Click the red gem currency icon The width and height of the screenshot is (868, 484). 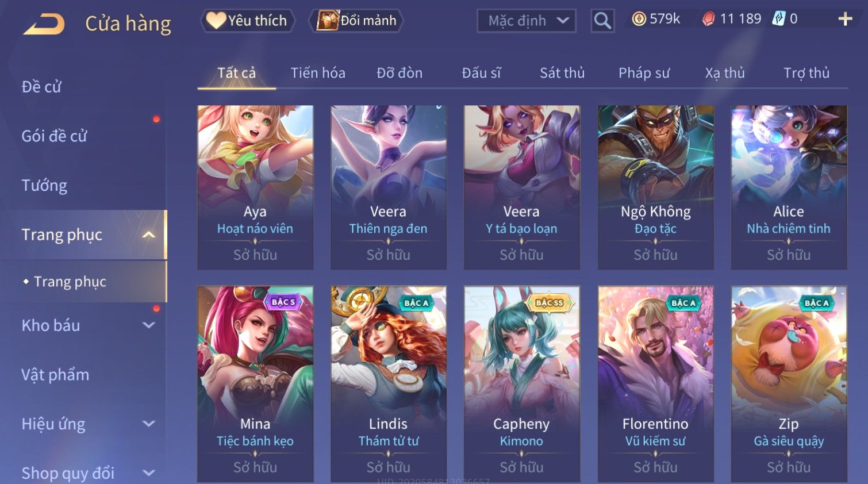coord(708,19)
